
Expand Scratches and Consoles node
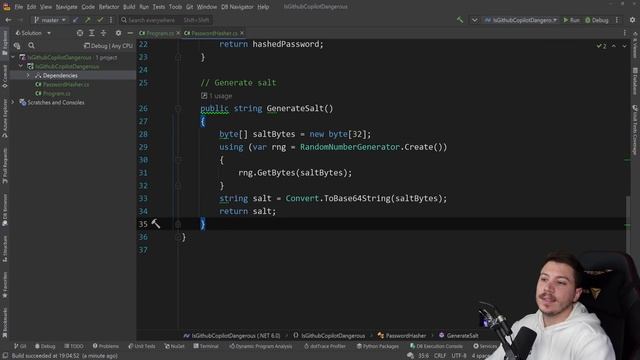pyautogui.click(x=13, y=102)
